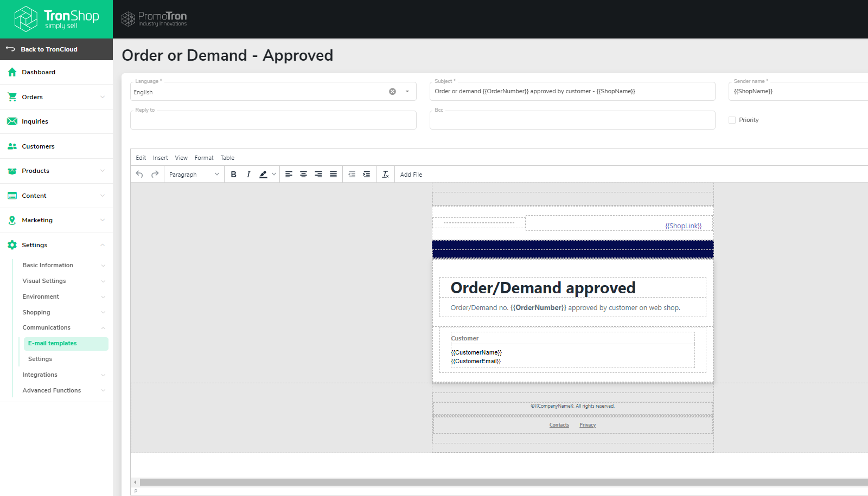Apply text highlight color
Screen dimensions: 868x496
263,174
